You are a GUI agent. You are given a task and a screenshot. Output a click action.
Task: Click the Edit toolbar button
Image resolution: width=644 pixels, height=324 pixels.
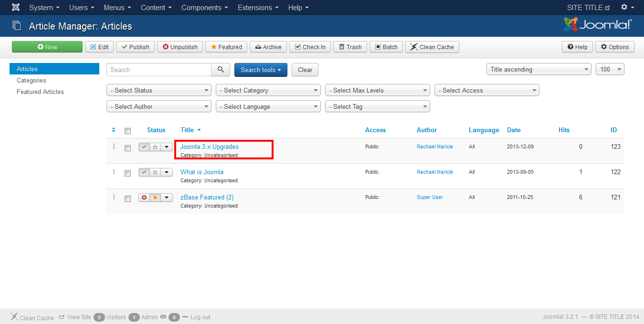click(99, 47)
